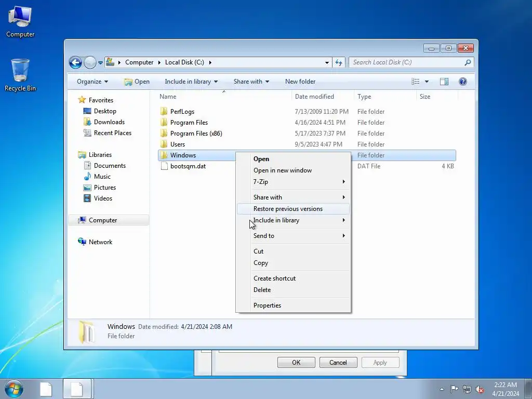Expand Include in library toolbar menu
This screenshot has width=532, height=399.
point(191,82)
